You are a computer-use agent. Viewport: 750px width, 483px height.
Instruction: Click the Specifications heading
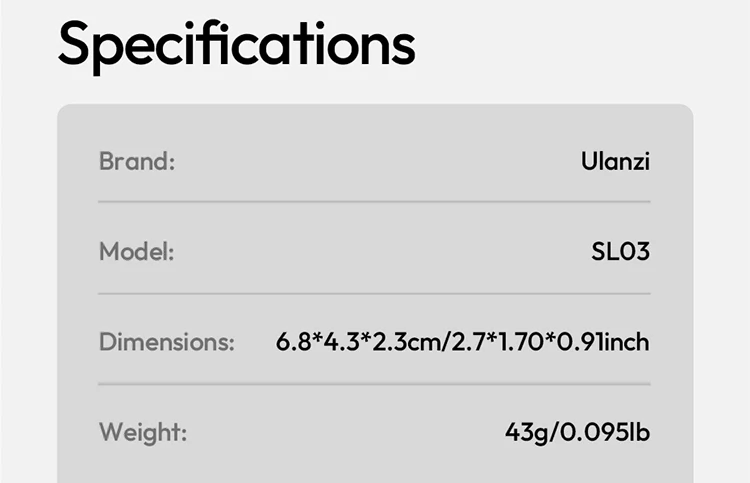tap(236, 42)
